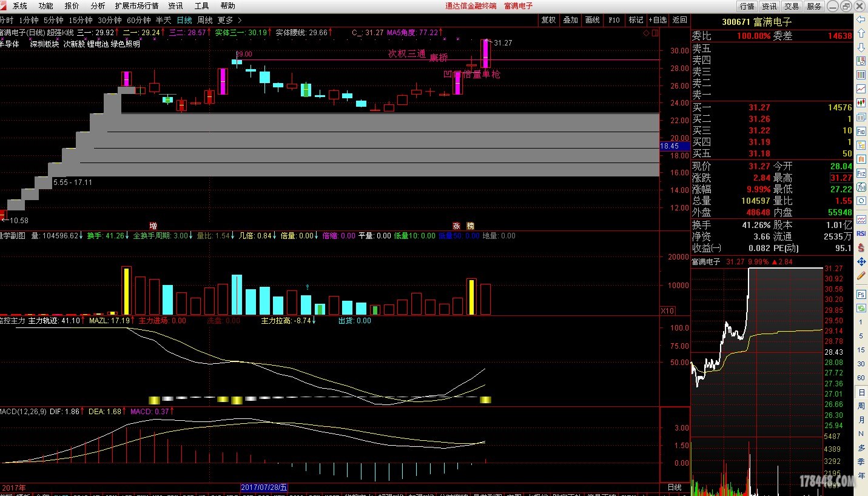This screenshot has height=496, width=868.
Task: Expand 更多 periods dropdown
Action: (x=229, y=20)
